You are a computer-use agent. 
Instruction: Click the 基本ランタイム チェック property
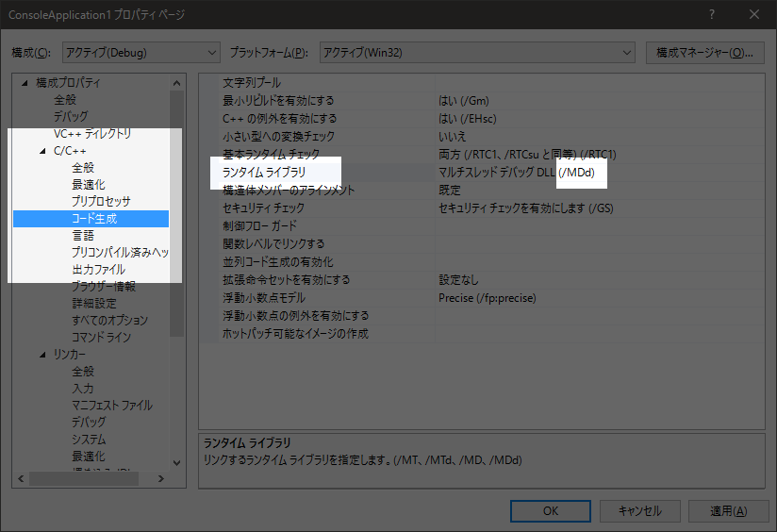pyautogui.click(x=271, y=154)
